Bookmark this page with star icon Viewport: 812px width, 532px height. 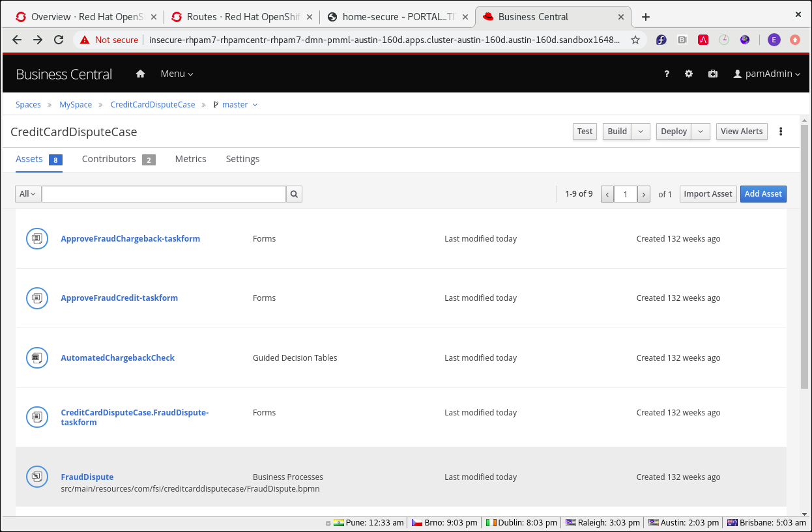pyautogui.click(x=635, y=40)
